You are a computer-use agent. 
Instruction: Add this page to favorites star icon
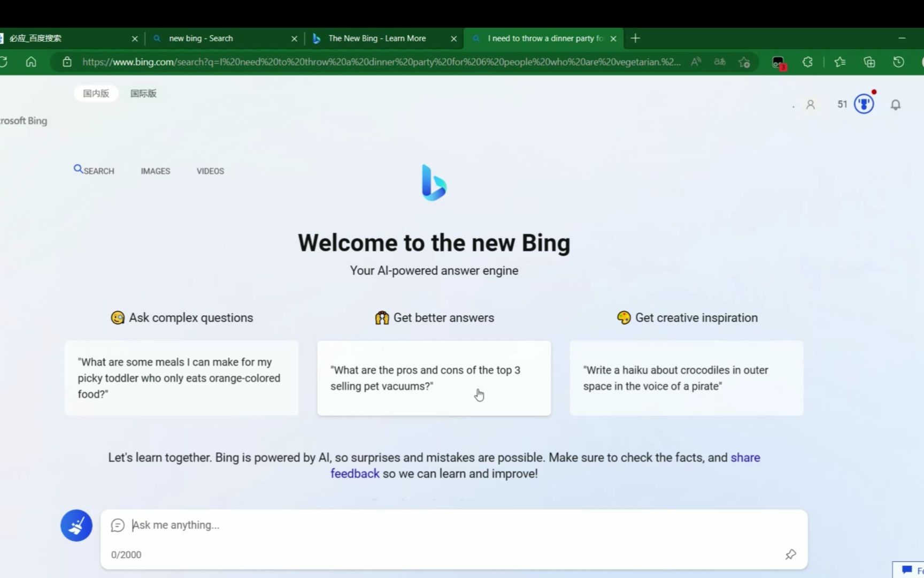pyautogui.click(x=744, y=62)
